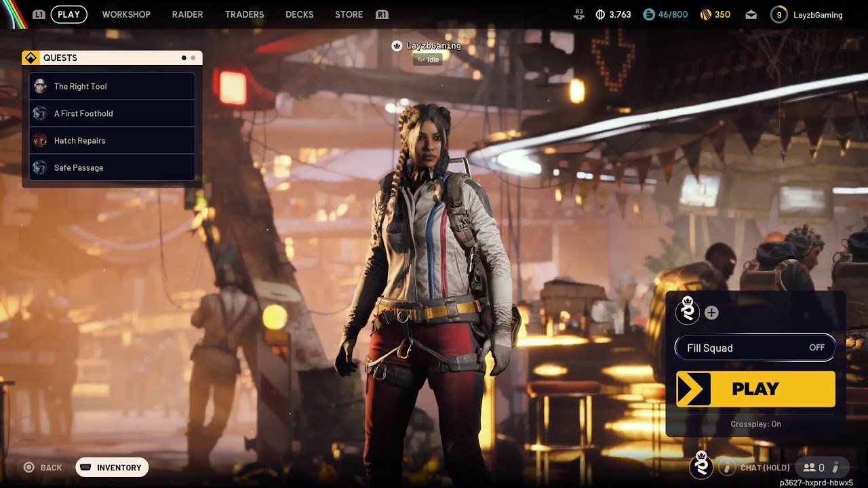Click the 46/800 balance value

[x=673, y=14]
